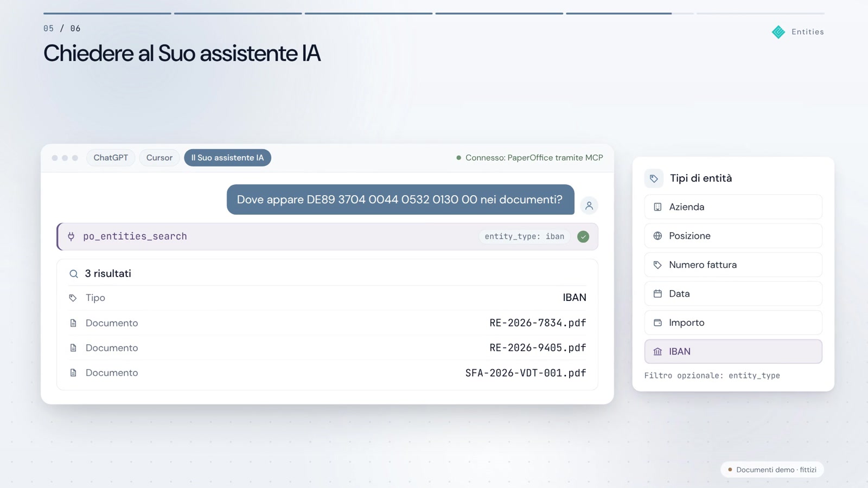Switch to the ChatGPT tab

[x=111, y=158]
